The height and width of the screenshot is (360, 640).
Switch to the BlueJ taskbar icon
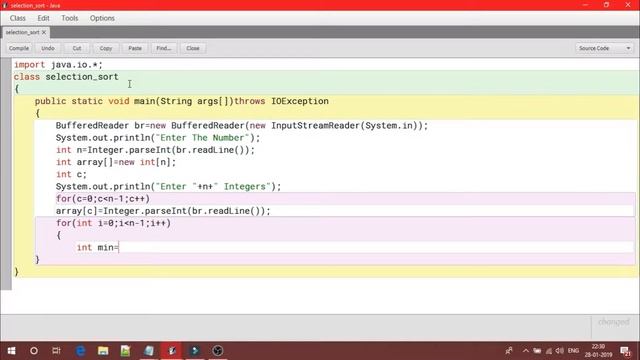(172, 351)
